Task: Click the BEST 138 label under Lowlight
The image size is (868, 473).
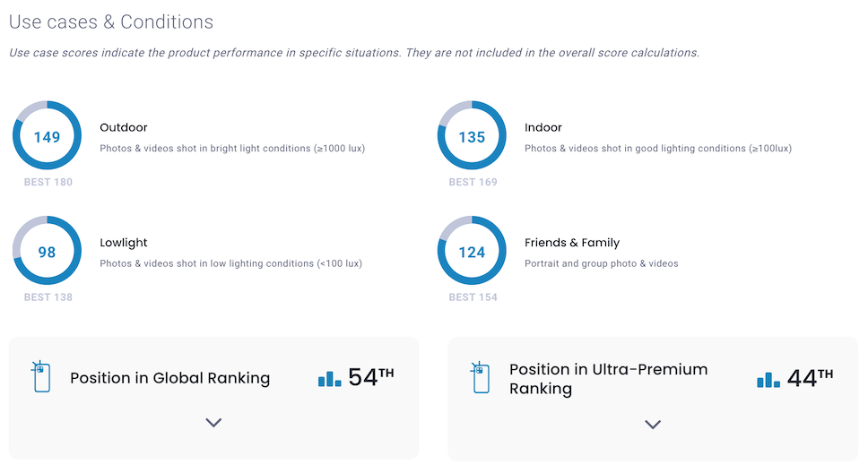Action: pyautogui.click(x=48, y=297)
